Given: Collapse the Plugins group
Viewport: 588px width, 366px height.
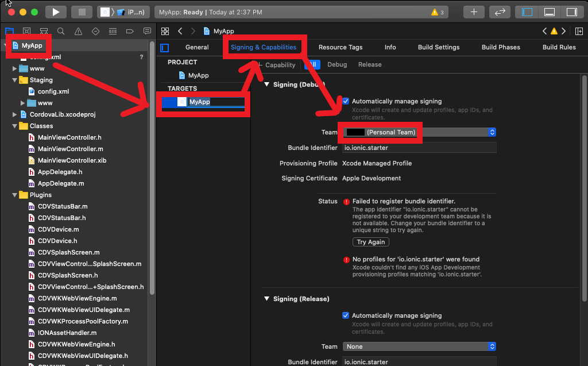Looking at the screenshot, I should (x=14, y=195).
